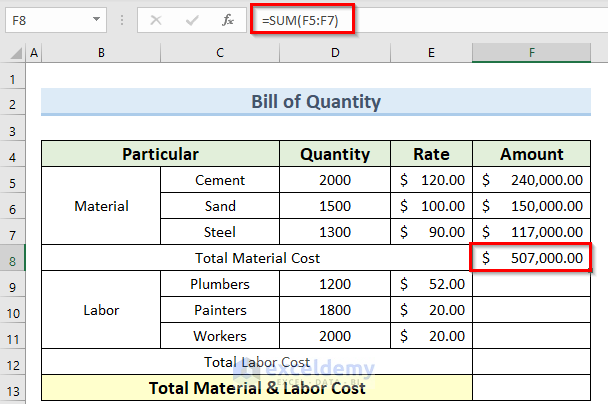Click the confirm checkmark formula button
608x404 pixels.
coord(192,20)
